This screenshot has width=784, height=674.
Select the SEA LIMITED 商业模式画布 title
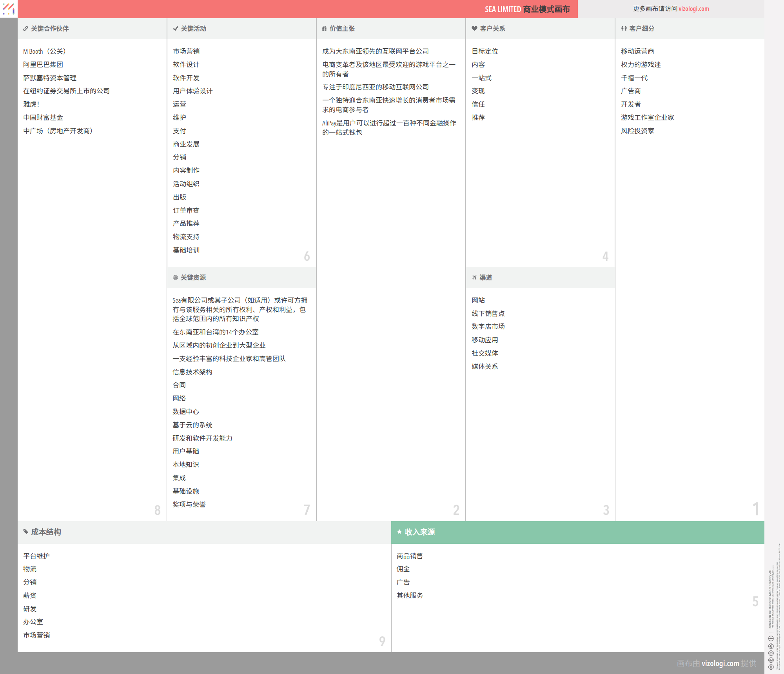pos(527,9)
